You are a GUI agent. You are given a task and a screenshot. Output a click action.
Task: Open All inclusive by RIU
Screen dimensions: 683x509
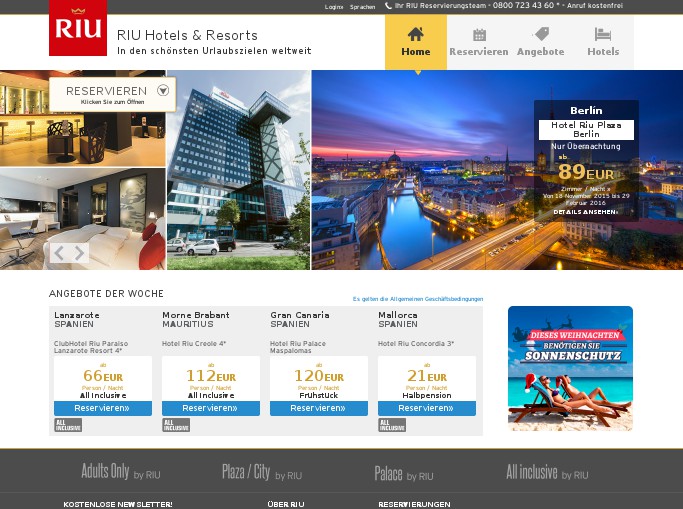pyautogui.click(x=547, y=472)
